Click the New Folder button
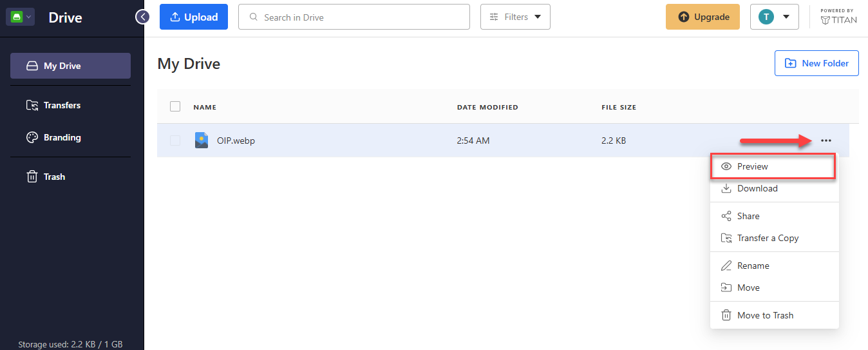Screen dimensions: 868x350 816,63
